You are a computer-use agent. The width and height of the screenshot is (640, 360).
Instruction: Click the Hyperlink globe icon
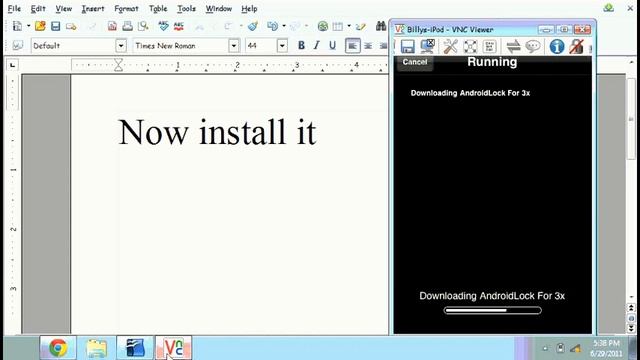coord(322,26)
